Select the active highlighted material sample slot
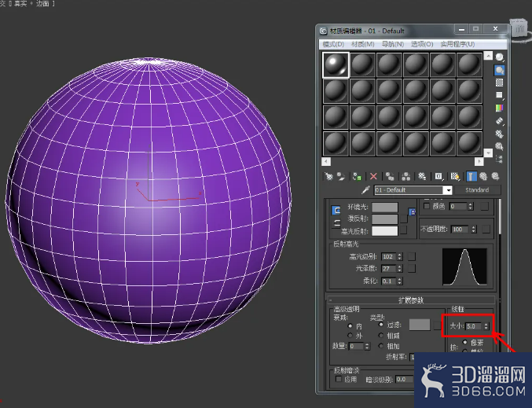The width and height of the screenshot is (532, 408). pos(336,64)
